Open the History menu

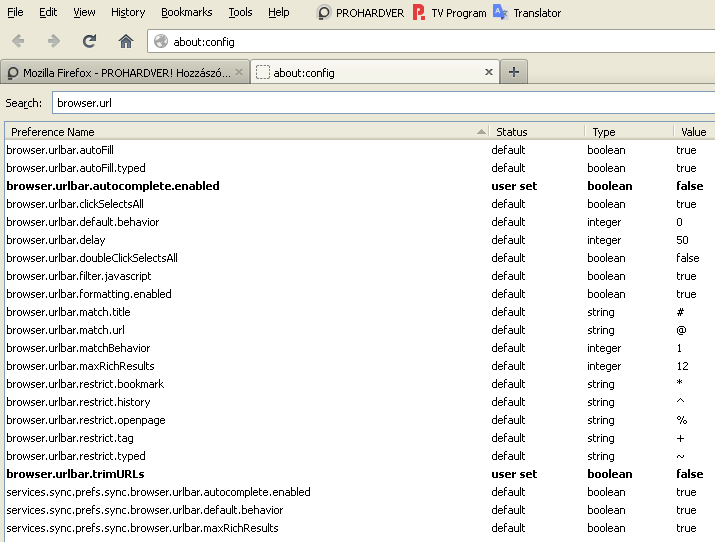128,12
